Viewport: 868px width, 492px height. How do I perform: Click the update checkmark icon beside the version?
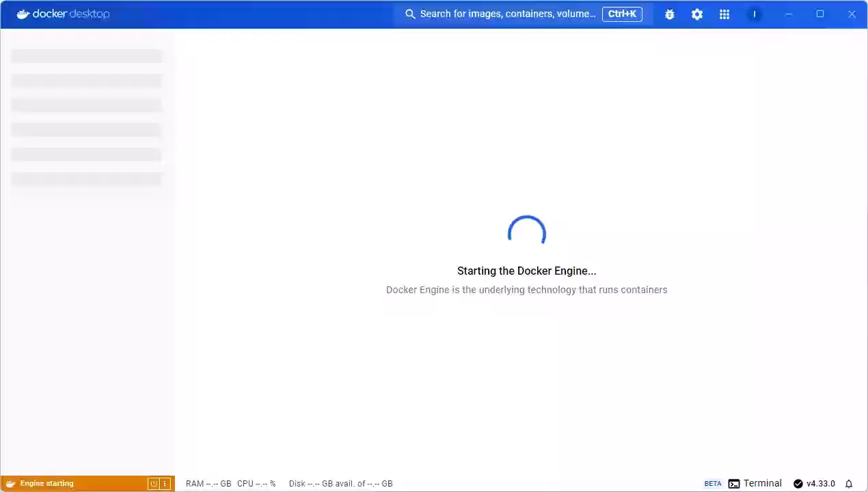798,484
